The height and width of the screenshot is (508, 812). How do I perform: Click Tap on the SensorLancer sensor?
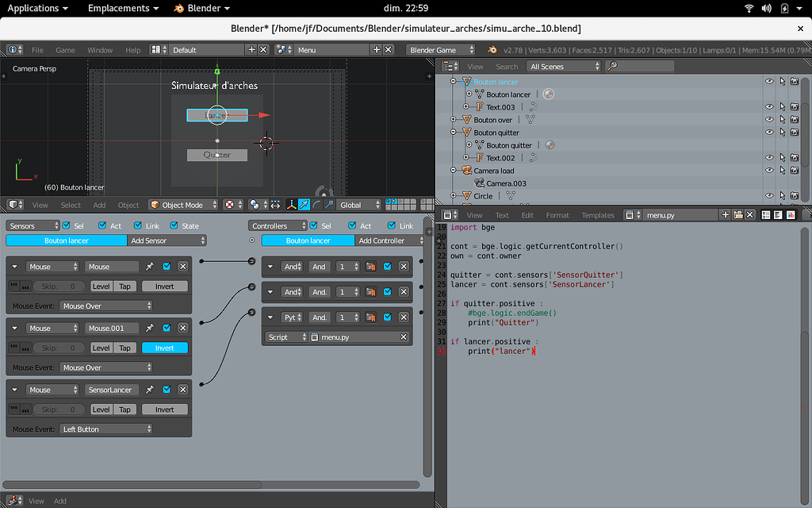[124, 410]
